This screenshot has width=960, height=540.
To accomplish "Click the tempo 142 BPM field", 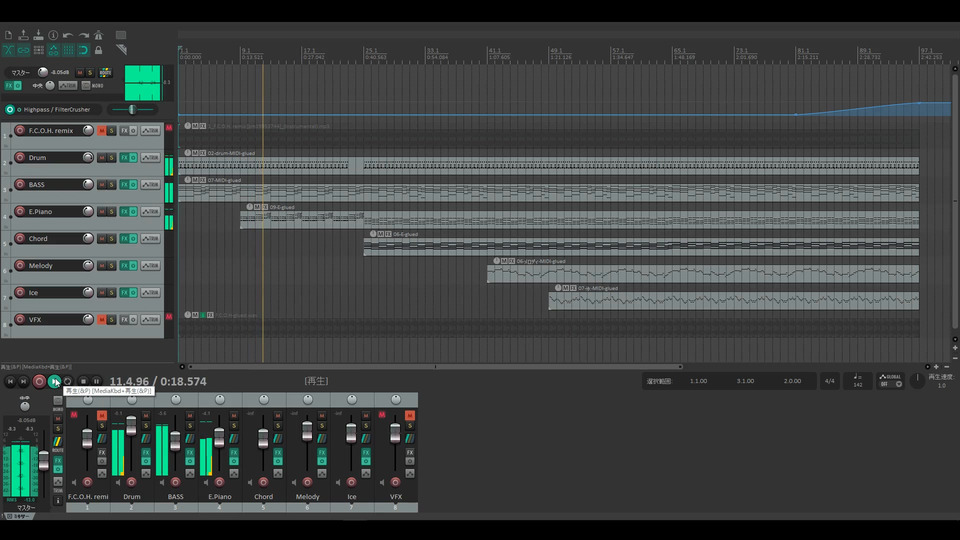I will pos(858,381).
